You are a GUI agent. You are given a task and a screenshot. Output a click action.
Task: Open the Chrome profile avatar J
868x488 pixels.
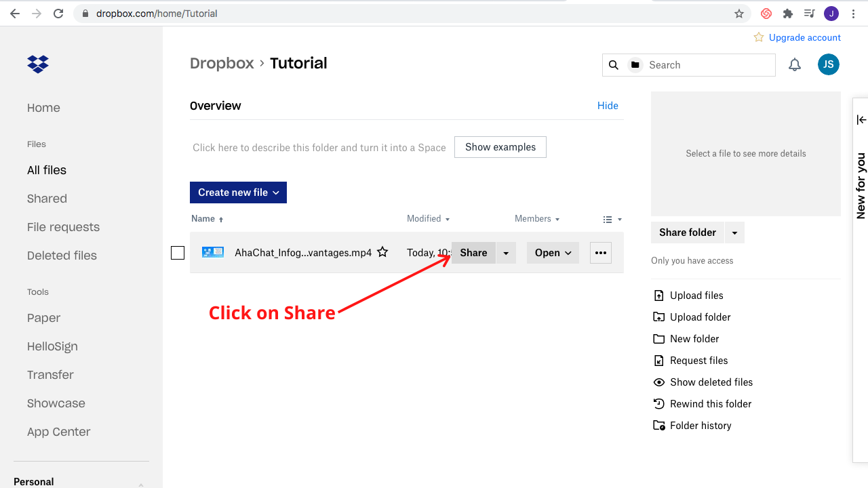tap(831, 14)
